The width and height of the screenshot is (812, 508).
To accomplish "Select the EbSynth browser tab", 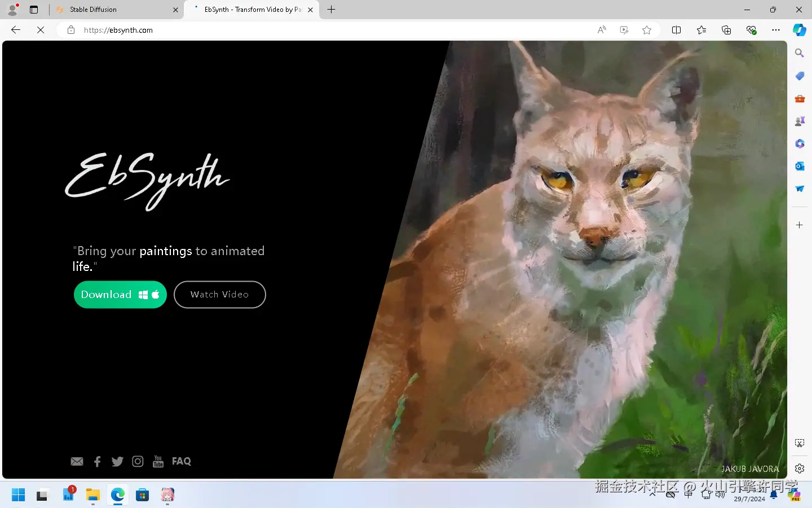I will [251, 10].
